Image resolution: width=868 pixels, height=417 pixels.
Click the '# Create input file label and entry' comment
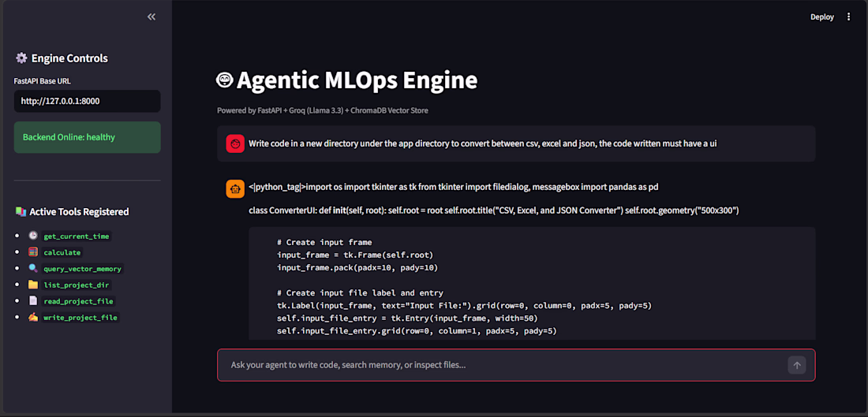point(359,293)
